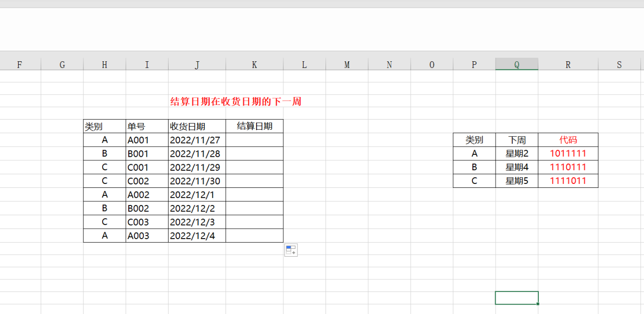Select cell containing C003
The height and width of the screenshot is (314, 644).
[x=147, y=222]
